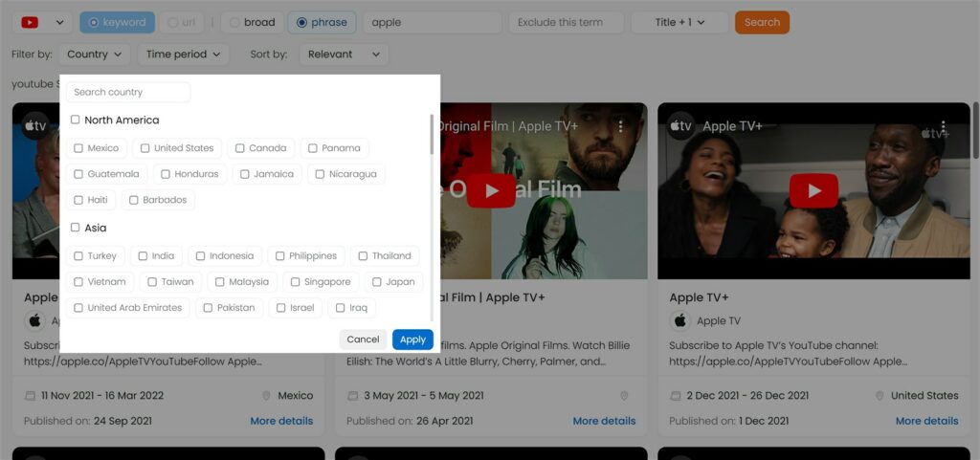
Task: Click calendar icon beside 11 Nov 2021
Action: (30, 396)
